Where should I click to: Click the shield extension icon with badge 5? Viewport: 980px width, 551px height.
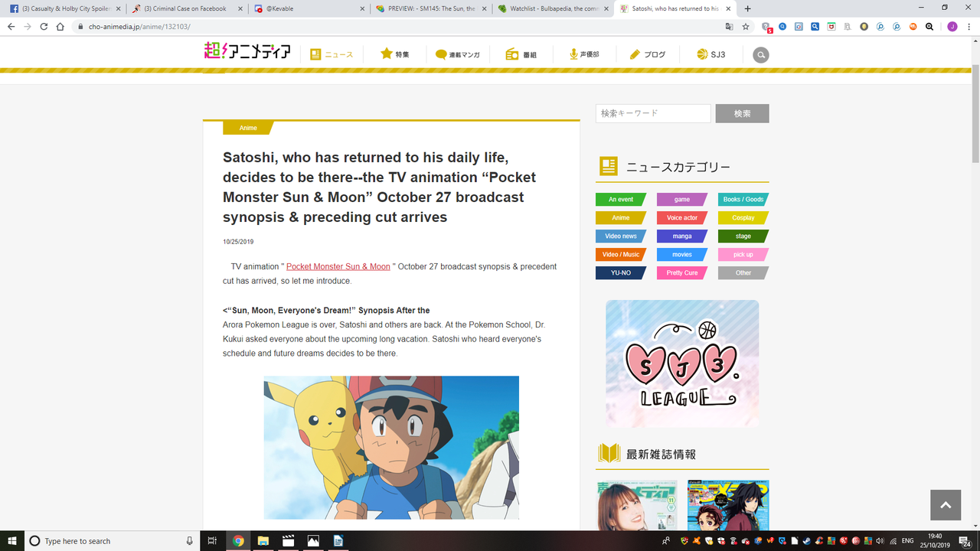point(766,27)
